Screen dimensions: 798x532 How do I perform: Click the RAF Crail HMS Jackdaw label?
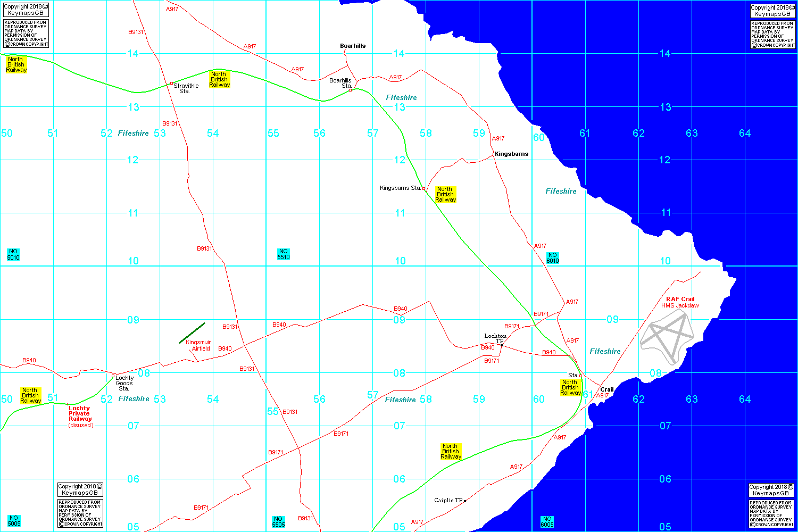pyautogui.click(x=680, y=302)
